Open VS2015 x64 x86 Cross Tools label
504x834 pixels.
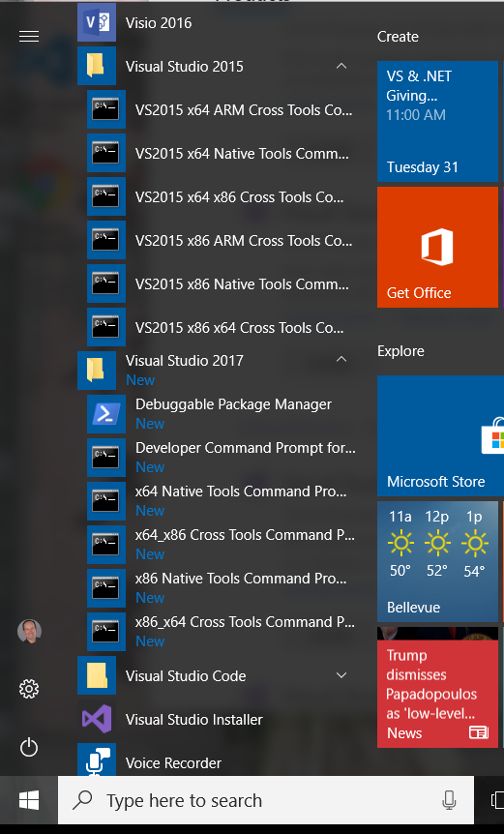coord(239,196)
